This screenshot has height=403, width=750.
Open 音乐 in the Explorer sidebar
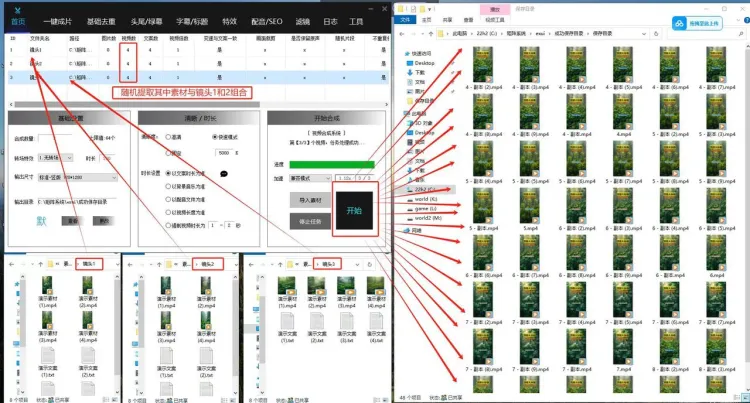point(416,180)
